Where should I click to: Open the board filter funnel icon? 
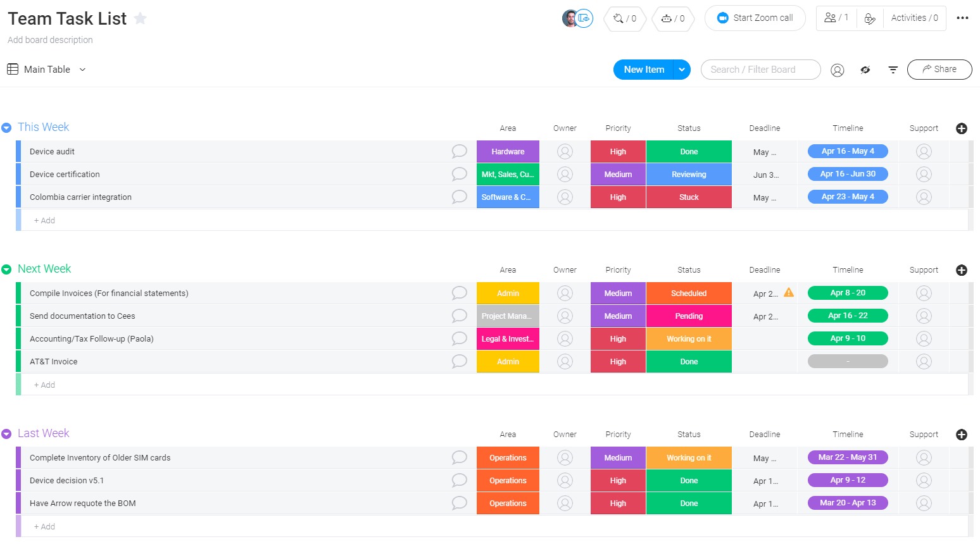coord(893,70)
